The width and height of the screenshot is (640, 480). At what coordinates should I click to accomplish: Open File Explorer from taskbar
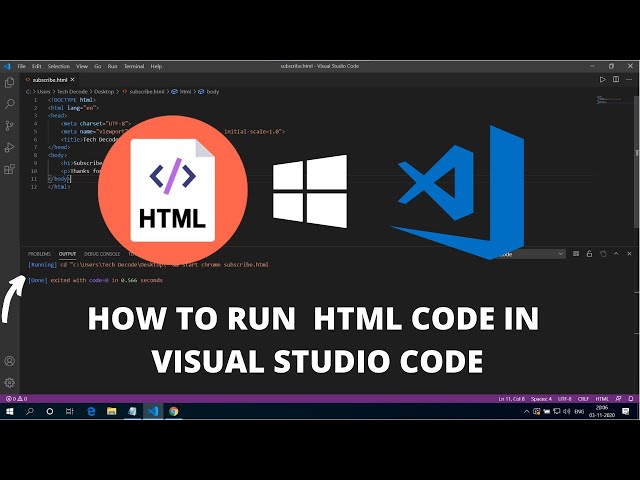tap(111, 411)
